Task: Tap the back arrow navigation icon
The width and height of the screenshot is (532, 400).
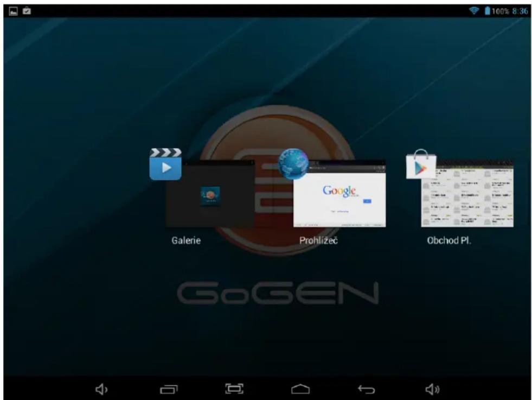Action: 367,390
